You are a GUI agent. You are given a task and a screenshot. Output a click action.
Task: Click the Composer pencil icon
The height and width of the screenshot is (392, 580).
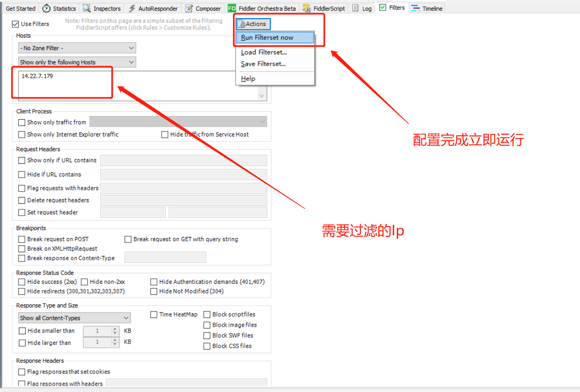[x=189, y=8]
